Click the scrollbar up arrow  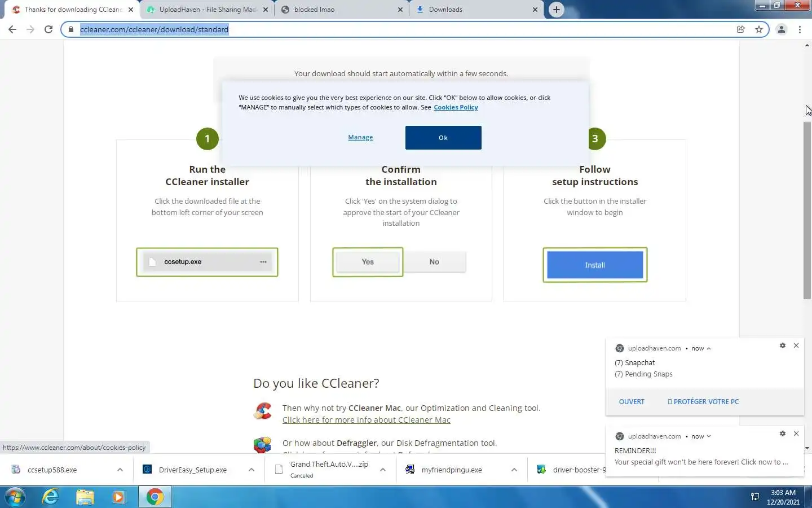pos(807,45)
